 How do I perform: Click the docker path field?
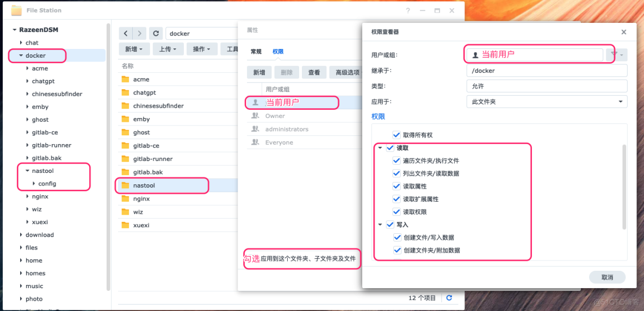(x=202, y=34)
